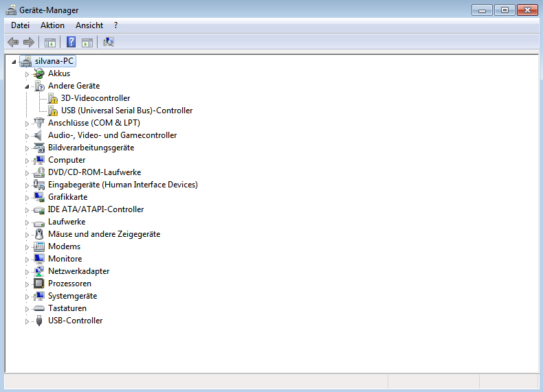The image size is (543, 392).
Task: Click the Prozessoren chip icon
Action: click(x=39, y=284)
